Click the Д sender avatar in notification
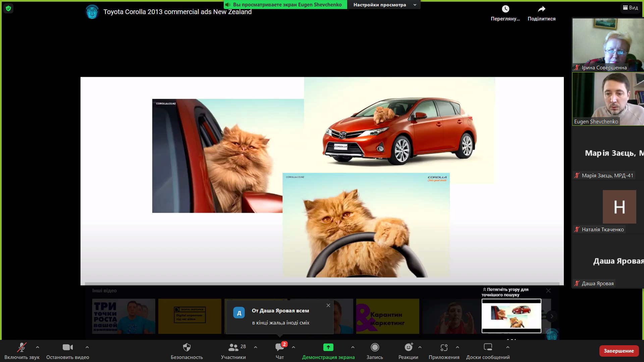Viewport: 644px width, 362px height. [239, 313]
